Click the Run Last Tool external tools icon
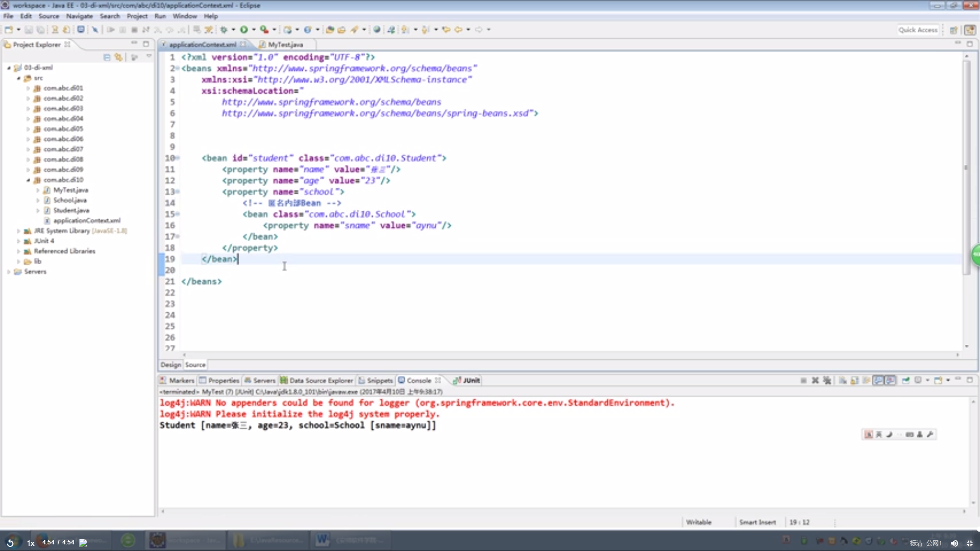Screen dimensions: 980x551 point(264,30)
